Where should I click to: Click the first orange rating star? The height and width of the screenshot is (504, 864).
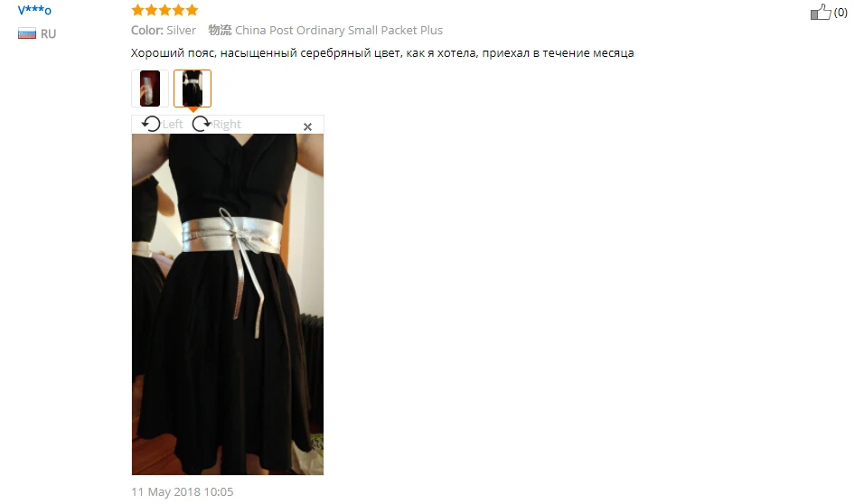[137, 10]
